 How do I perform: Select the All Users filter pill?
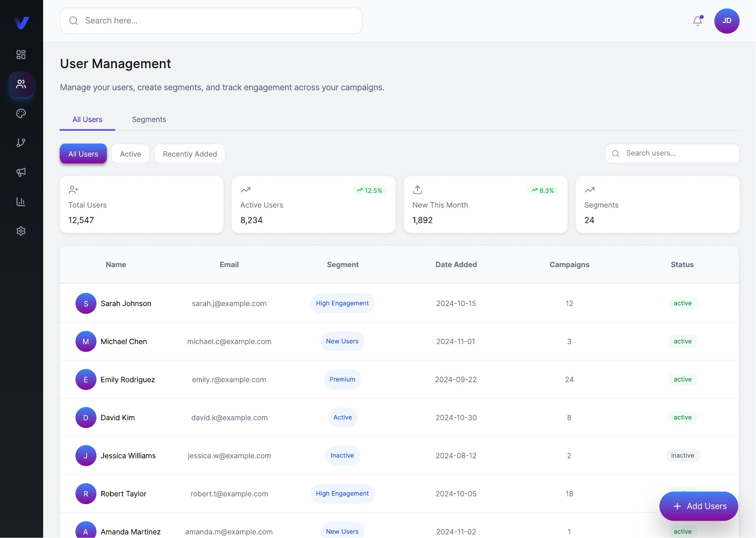pos(83,154)
